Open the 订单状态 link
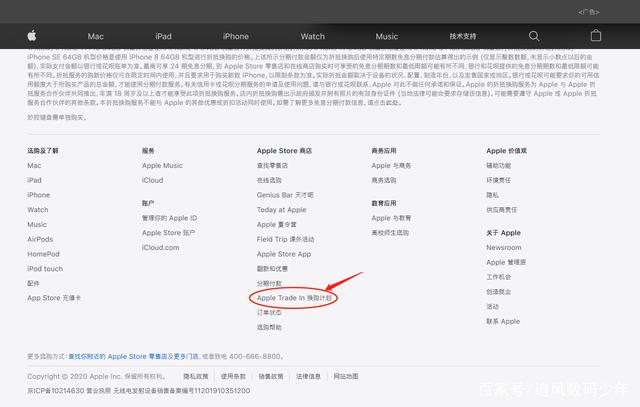This screenshot has width=640, height=407. [x=269, y=313]
